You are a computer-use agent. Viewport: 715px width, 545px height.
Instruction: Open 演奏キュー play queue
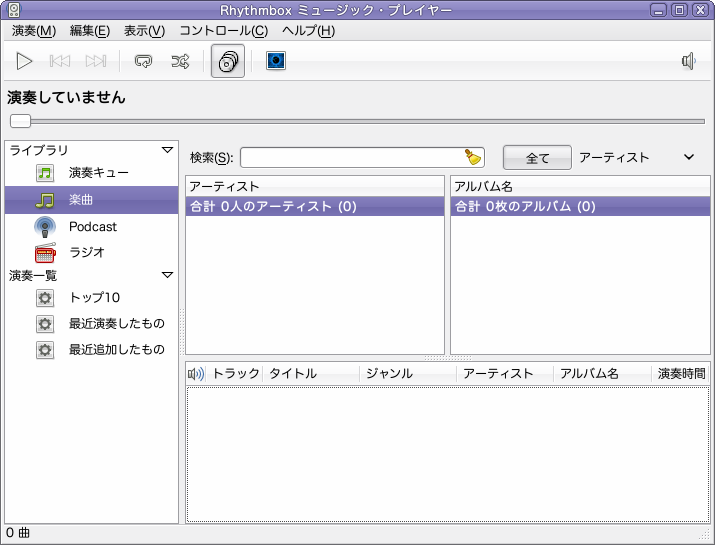coord(91,173)
